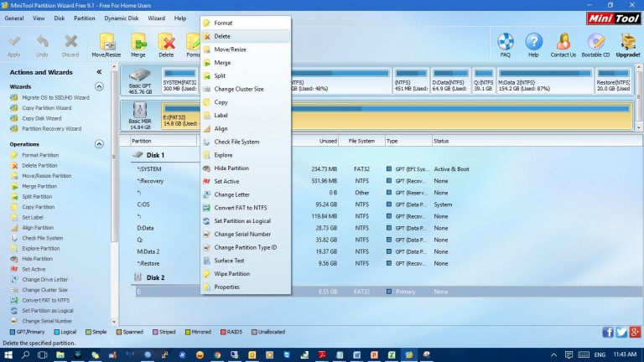Choose Properties in the context menu
The height and width of the screenshot is (362, 644).
click(246, 287)
